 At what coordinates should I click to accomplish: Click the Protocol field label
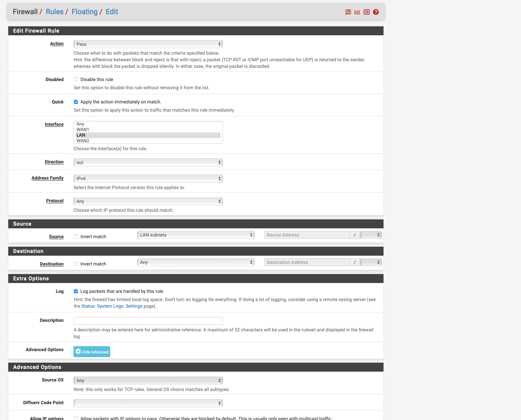pos(55,201)
